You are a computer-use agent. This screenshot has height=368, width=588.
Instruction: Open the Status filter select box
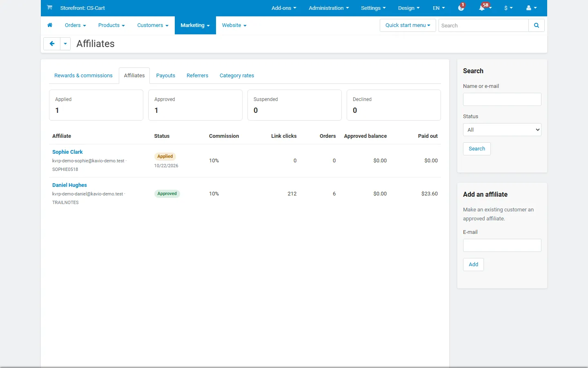[x=502, y=130]
